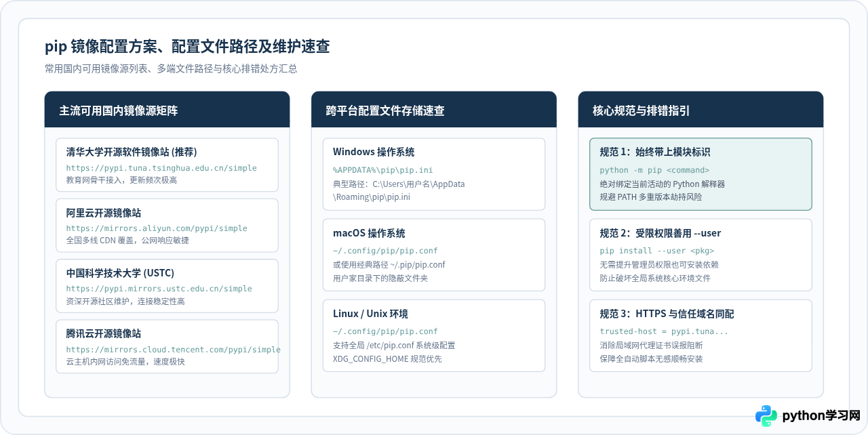The width and height of the screenshot is (868, 435).
Task: Click the "Windows 操作系统" card title
Action: point(374,152)
